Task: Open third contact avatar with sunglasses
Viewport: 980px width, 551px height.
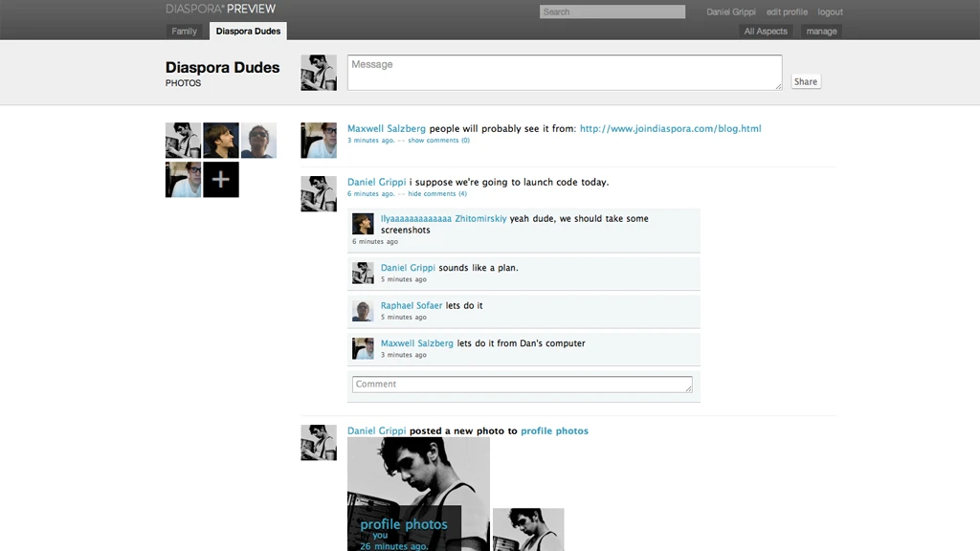Action: [x=258, y=140]
